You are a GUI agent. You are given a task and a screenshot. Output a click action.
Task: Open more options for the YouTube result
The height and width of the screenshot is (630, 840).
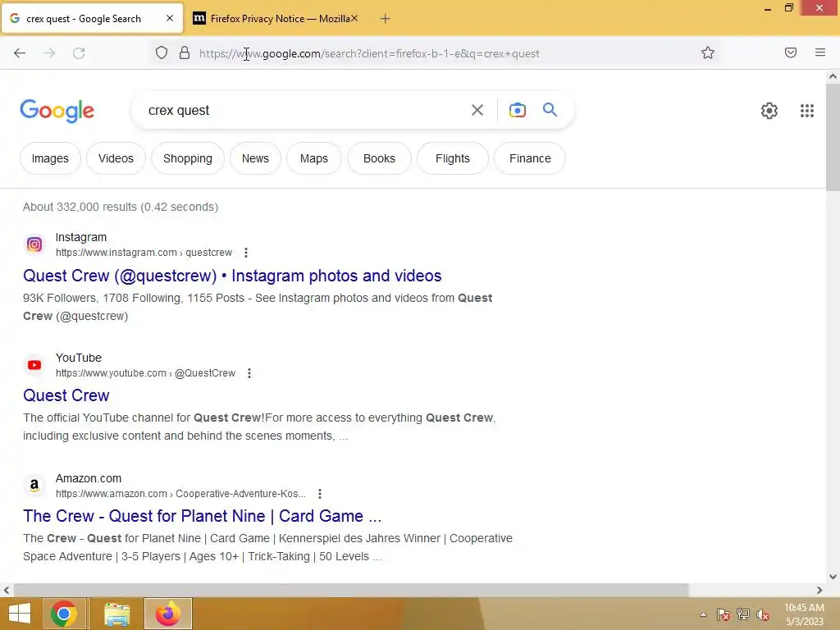(249, 373)
